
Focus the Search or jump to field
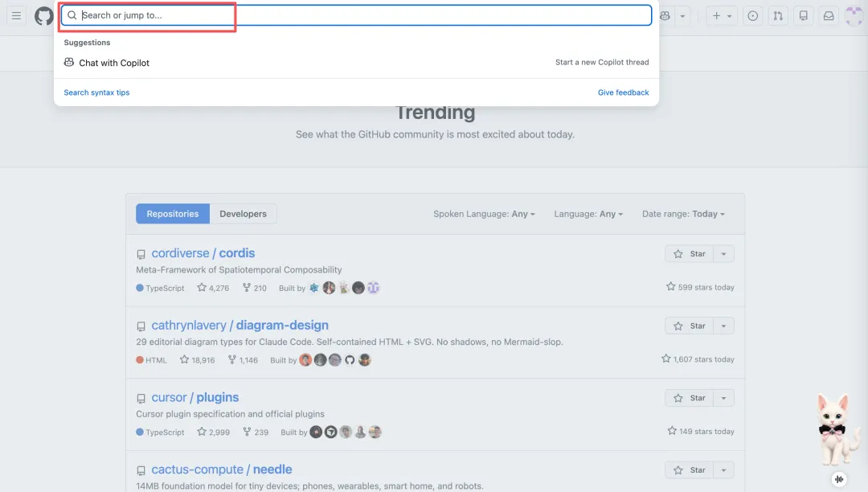(x=356, y=15)
